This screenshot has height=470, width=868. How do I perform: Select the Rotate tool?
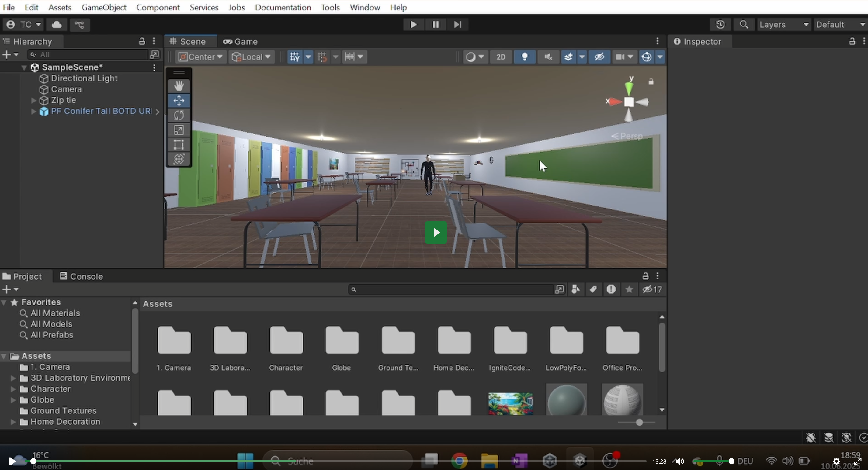[179, 115]
